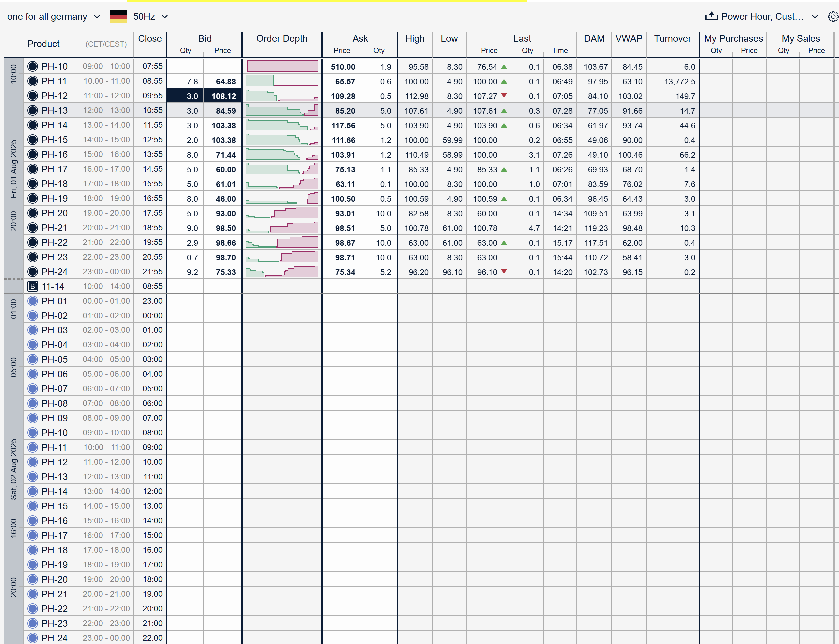This screenshot has width=839, height=644.
Task: Click the PH-13 order depth chart
Action: tap(282, 110)
